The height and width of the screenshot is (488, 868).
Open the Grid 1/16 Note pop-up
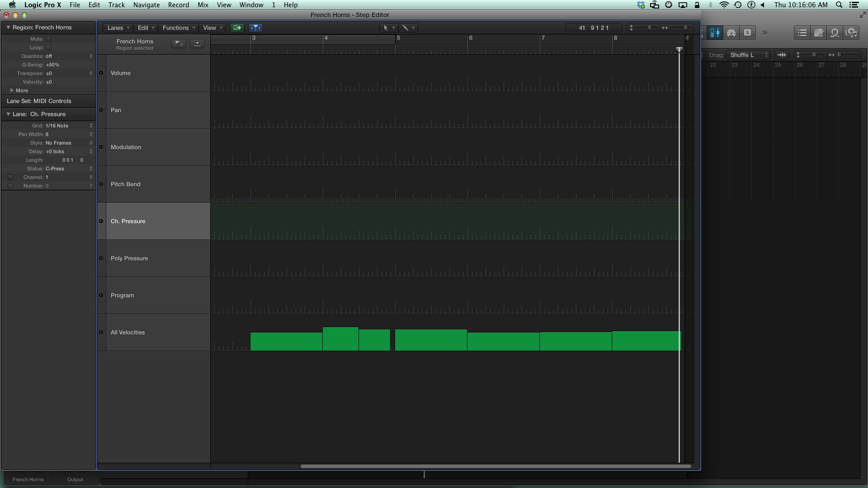click(69, 126)
